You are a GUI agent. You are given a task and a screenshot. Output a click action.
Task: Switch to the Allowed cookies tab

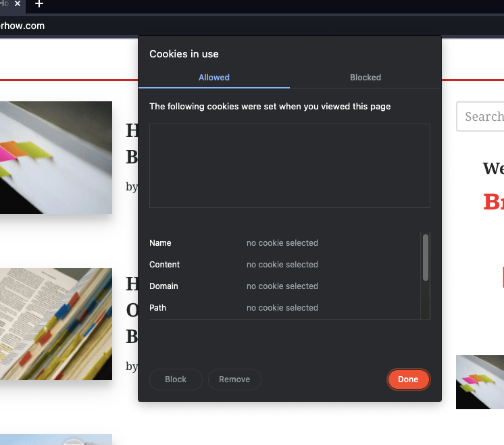[214, 78]
